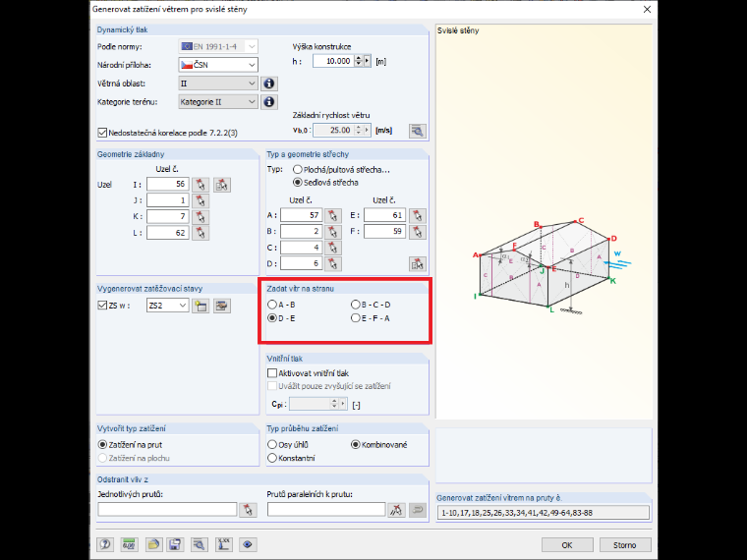The width and height of the screenshot is (747, 560).
Task: Choose Konstantní load distribution
Action: click(272, 458)
